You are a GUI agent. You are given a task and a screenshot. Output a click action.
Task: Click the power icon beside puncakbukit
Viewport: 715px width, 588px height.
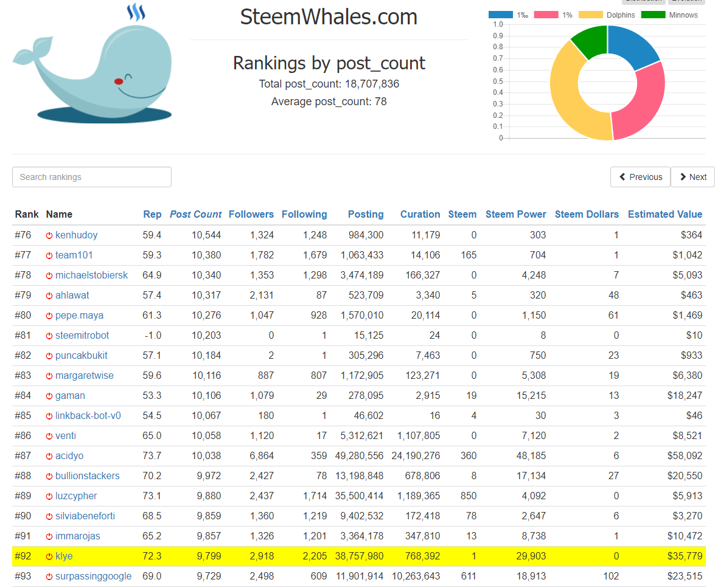tap(49, 356)
